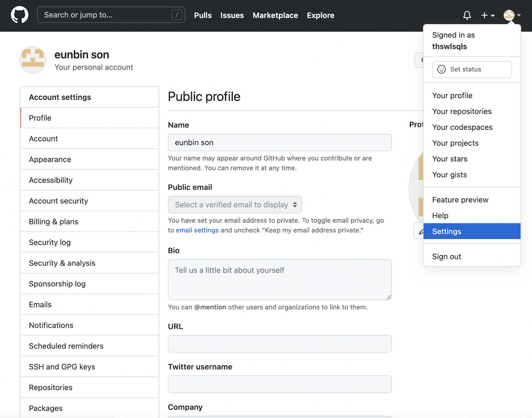The height and width of the screenshot is (418, 532).
Task: Focus the Search or jump to field
Action: click(111, 15)
